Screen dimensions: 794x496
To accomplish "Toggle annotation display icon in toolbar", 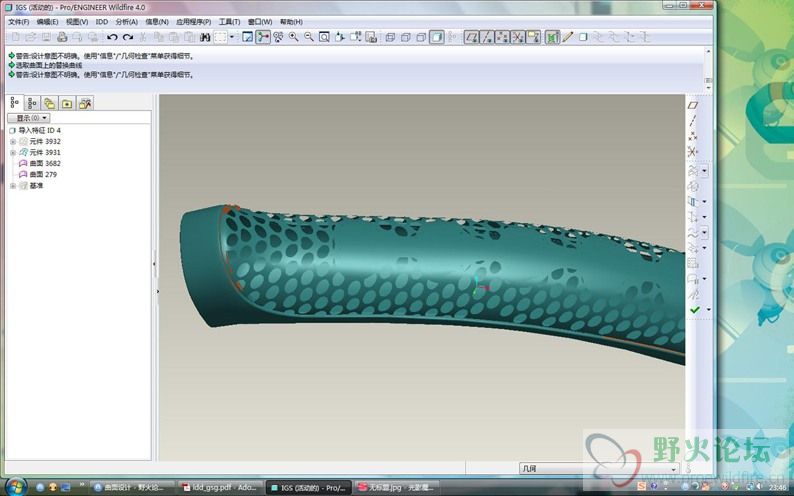I will (533, 37).
